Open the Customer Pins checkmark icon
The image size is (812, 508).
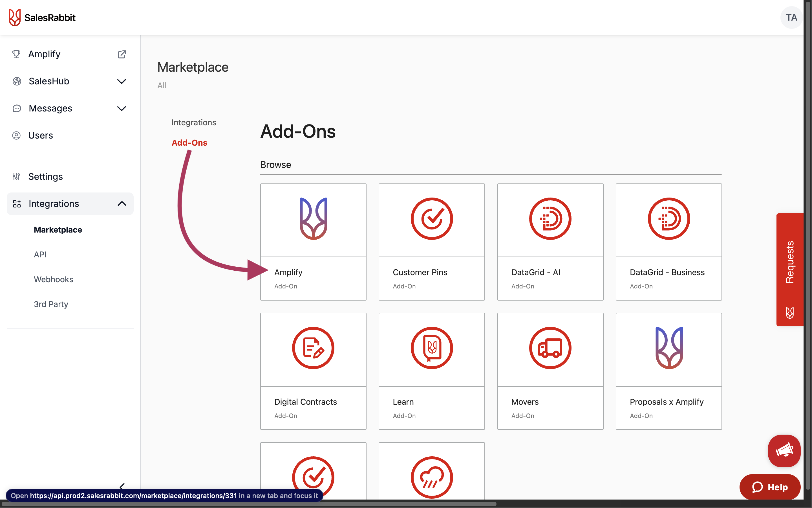click(432, 219)
